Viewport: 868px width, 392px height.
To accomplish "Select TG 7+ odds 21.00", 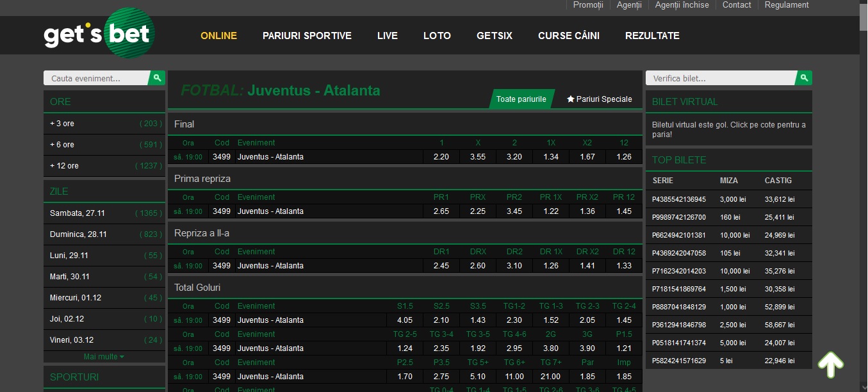I will coord(551,377).
